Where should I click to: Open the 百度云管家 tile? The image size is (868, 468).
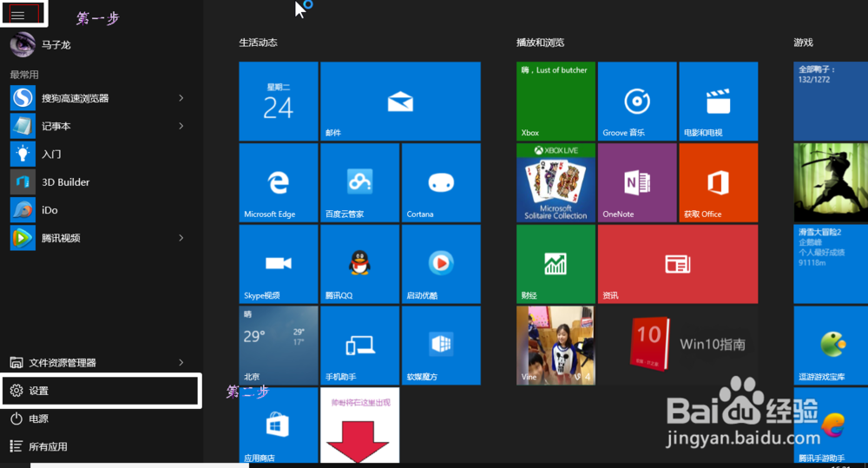[x=360, y=182]
